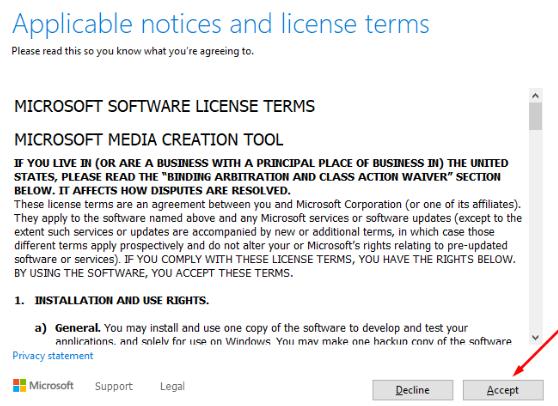Viewport: 558px width, 406px height.
Task: Click the license scrollbar down arrow
Action: (x=535, y=337)
